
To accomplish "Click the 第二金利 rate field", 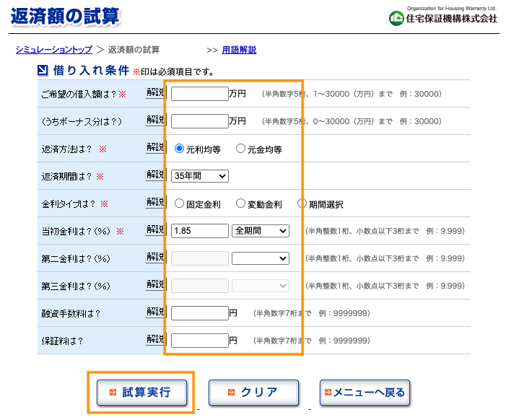I will tap(200, 258).
